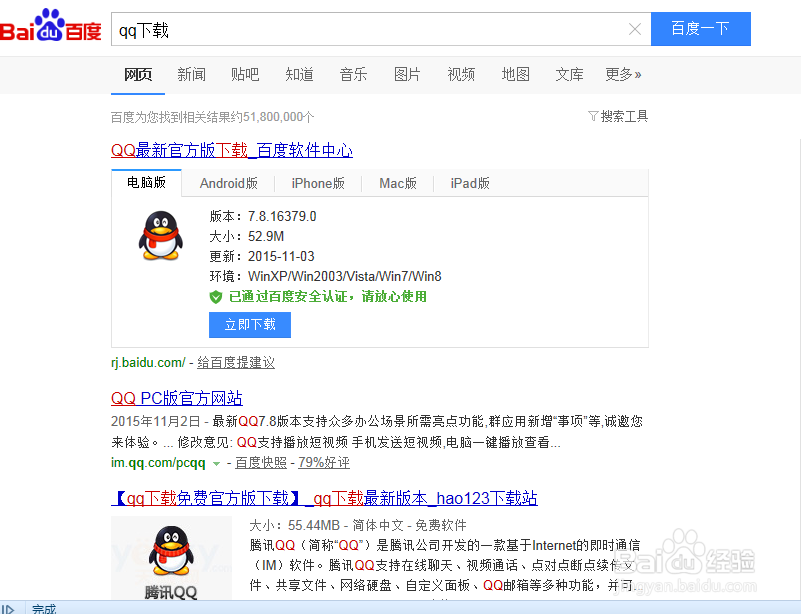Viewport: 801px width, 614px height.
Task: Click 给百度提建议 link
Action: coord(236,363)
